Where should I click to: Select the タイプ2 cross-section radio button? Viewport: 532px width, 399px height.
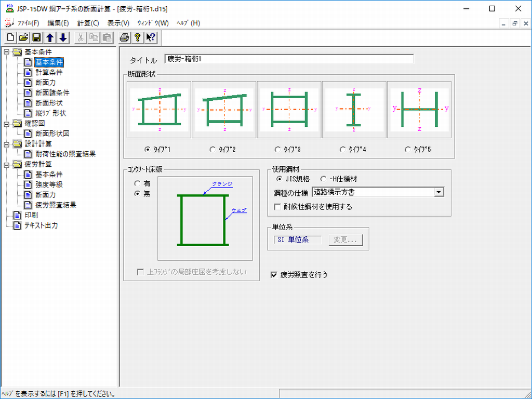(x=213, y=149)
